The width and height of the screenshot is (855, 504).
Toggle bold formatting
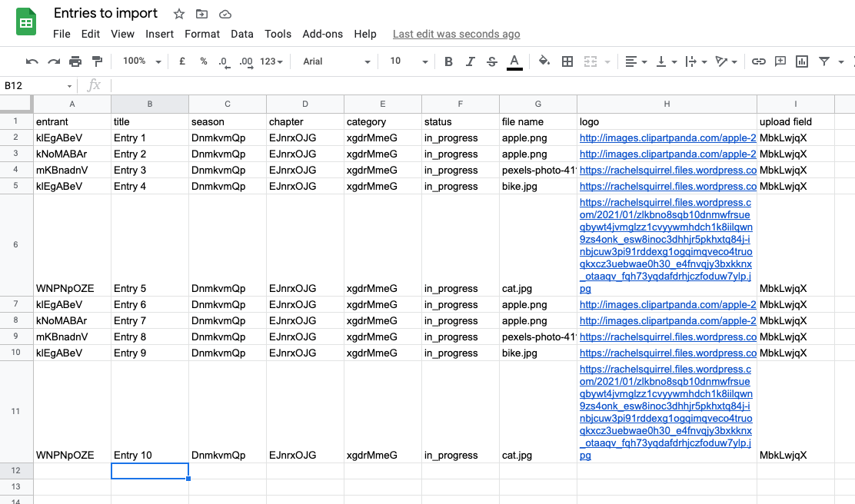point(448,61)
